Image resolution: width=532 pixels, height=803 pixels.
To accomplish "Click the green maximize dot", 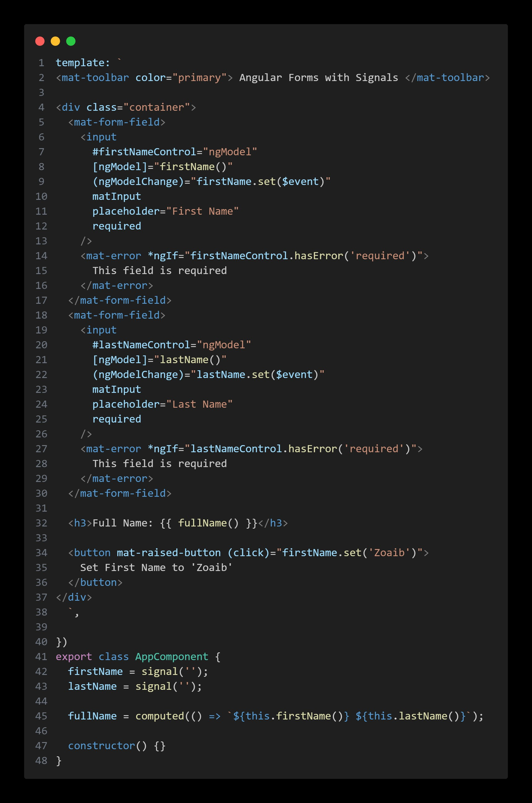I will (x=71, y=41).
